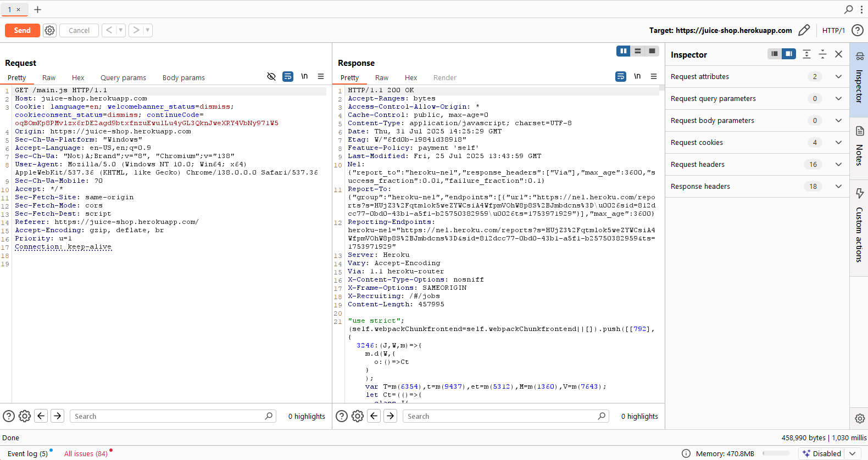Toggle line wrap in Response panel
Viewport: 868px width, 460px height.
pyautogui.click(x=621, y=77)
